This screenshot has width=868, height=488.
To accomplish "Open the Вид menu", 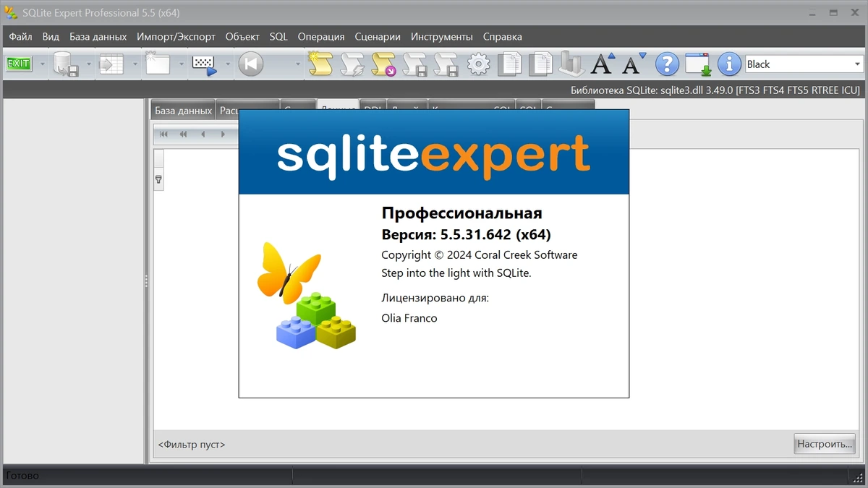I will [51, 37].
